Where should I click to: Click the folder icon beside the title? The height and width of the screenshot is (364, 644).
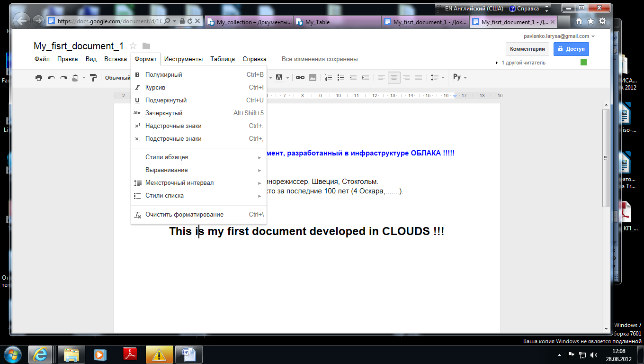[x=146, y=46]
